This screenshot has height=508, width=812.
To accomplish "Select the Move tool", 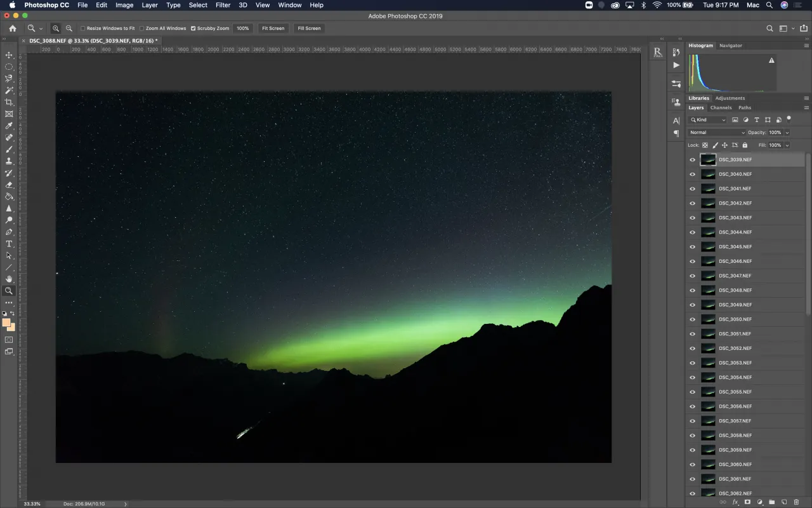I will click(x=9, y=55).
